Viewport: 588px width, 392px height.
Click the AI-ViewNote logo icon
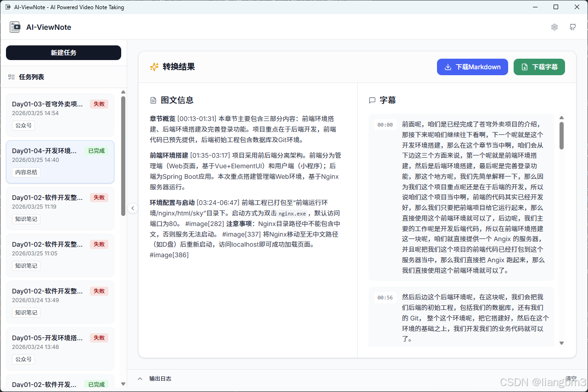click(15, 27)
